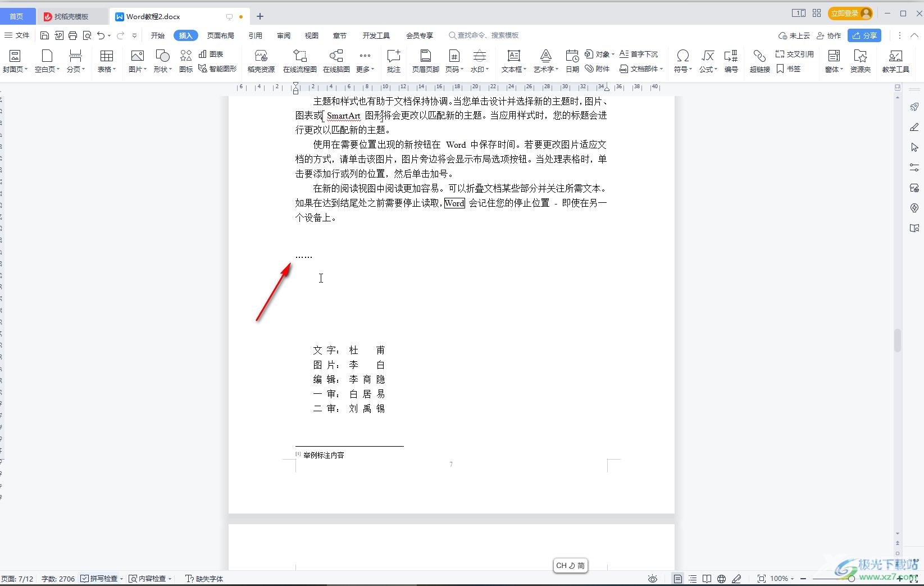The image size is (924, 586).
Task: Insert a cross-reference (交叉引用)
Action: [x=795, y=54]
